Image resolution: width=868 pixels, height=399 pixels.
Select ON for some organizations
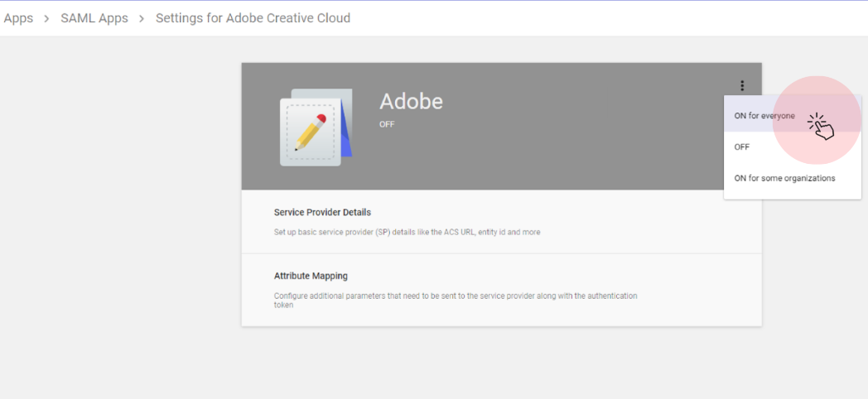784,178
